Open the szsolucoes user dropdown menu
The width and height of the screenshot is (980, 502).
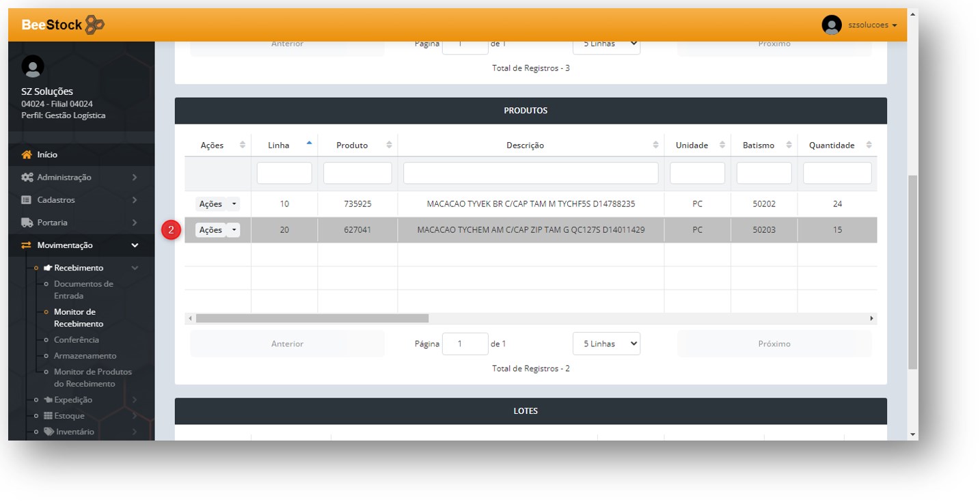point(872,25)
